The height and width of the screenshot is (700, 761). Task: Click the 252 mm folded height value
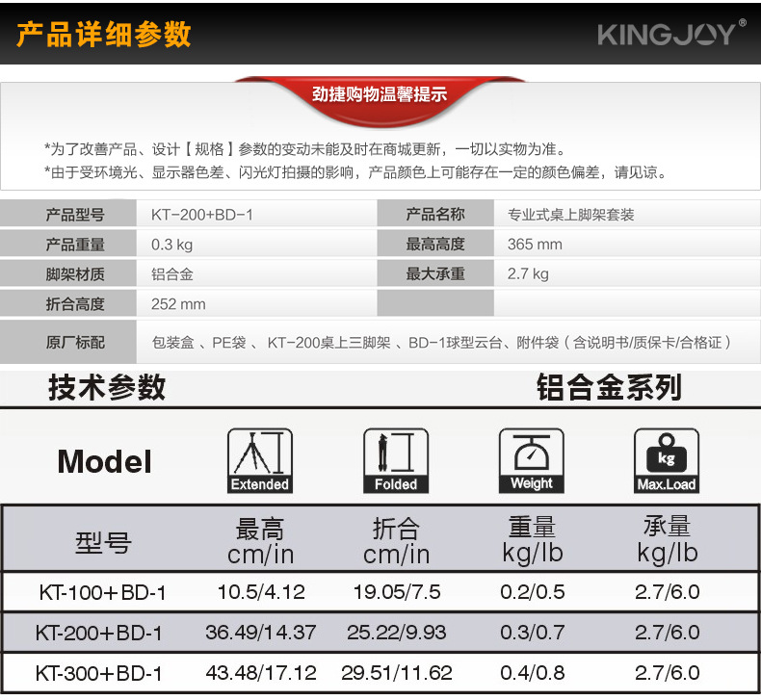pos(178,304)
